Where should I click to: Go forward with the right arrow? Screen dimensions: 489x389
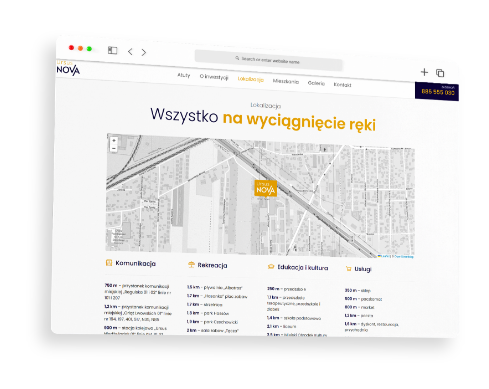tap(144, 52)
